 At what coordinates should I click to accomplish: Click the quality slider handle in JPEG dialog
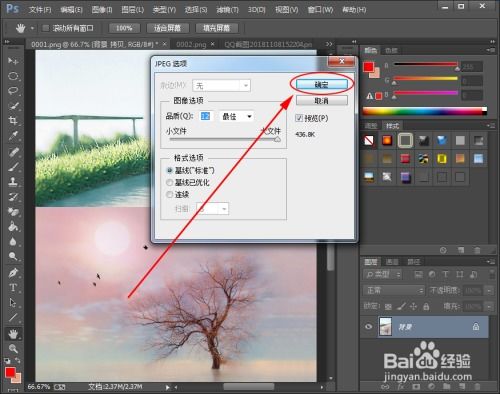coord(277,140)
